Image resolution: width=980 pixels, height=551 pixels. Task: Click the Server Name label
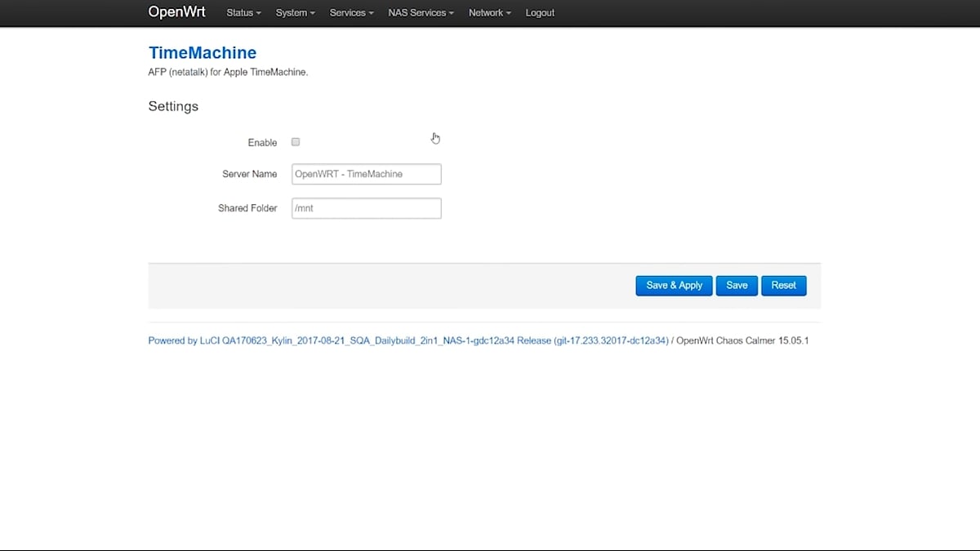click(249, 174)
